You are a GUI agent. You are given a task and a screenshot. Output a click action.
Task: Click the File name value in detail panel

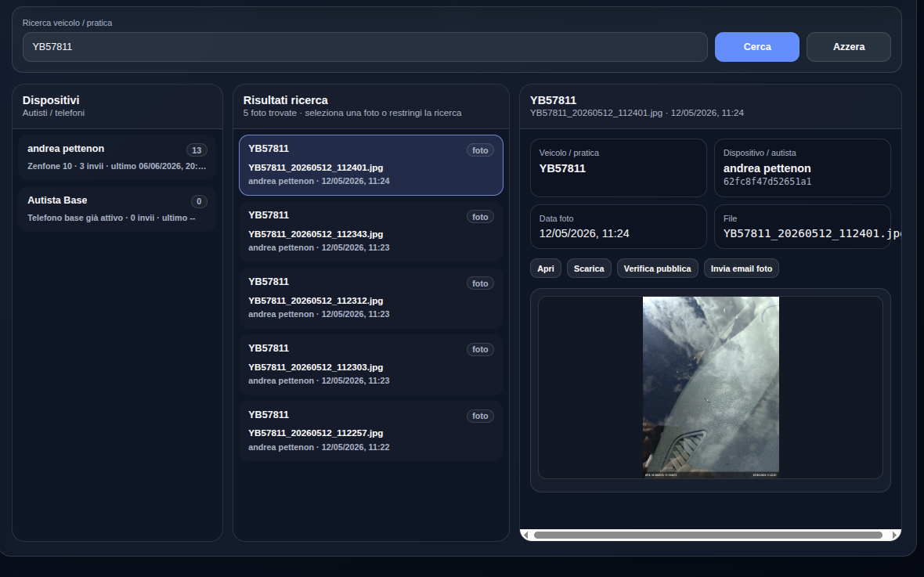(812, 233)
